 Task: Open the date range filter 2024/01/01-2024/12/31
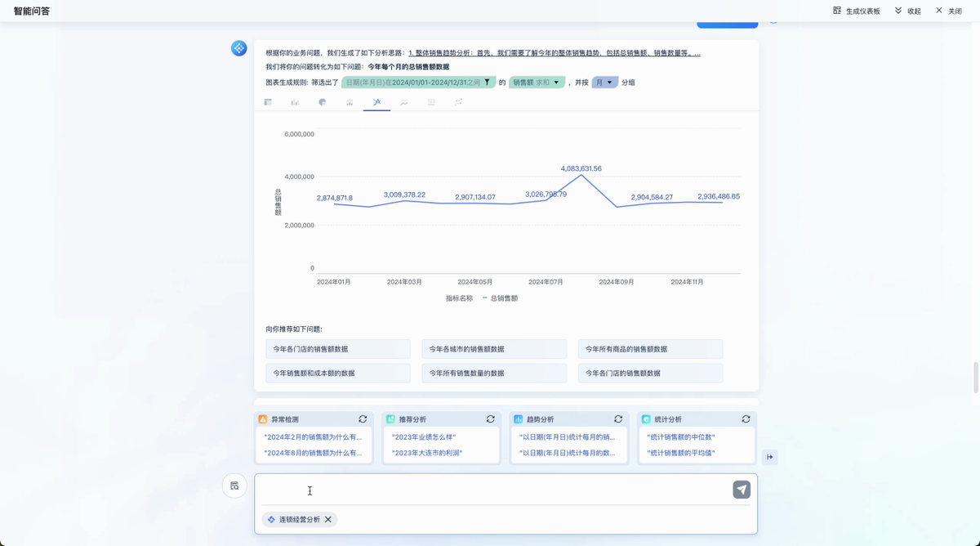click(x=418, y=83)
